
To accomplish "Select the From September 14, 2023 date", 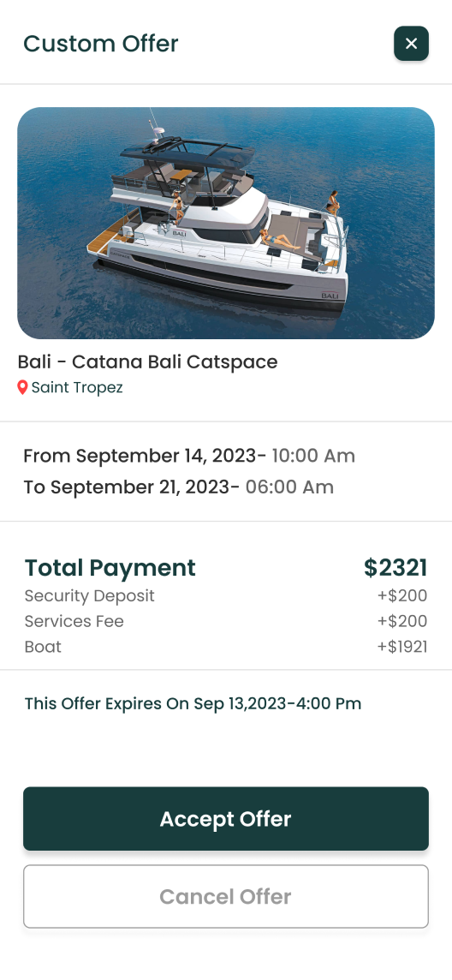I will click(x=144, y=457).
